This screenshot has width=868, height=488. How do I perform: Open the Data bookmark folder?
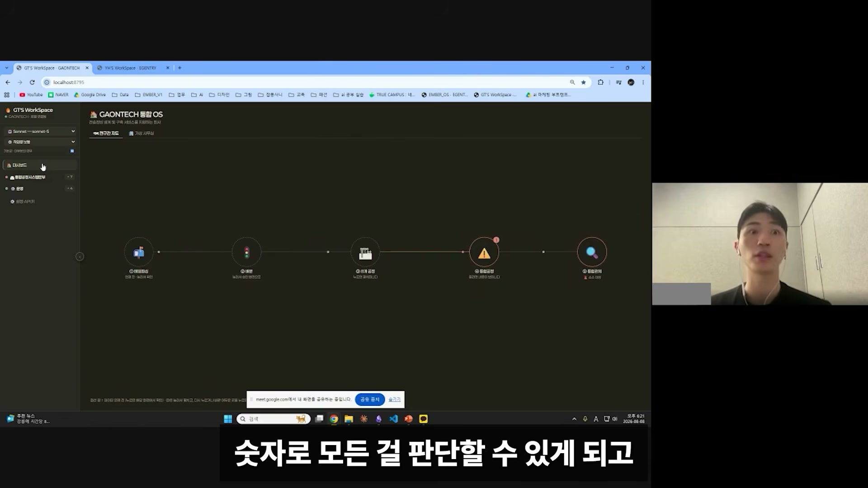pos(120,95)
